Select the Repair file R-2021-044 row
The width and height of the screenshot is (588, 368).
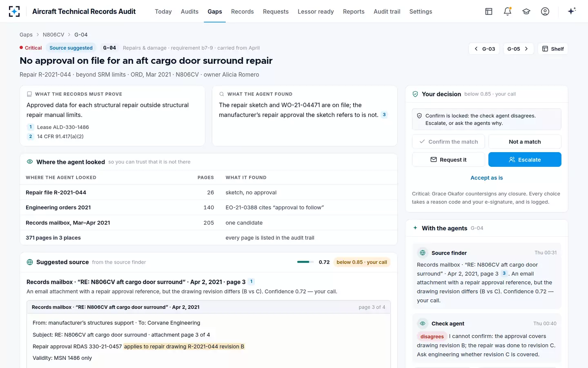(x=209, y=192)
